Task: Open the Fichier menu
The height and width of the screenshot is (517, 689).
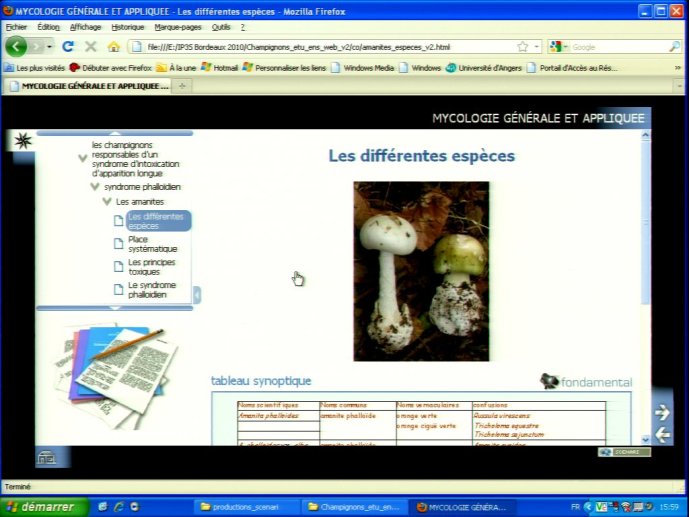Action: (x=16, y=27)
